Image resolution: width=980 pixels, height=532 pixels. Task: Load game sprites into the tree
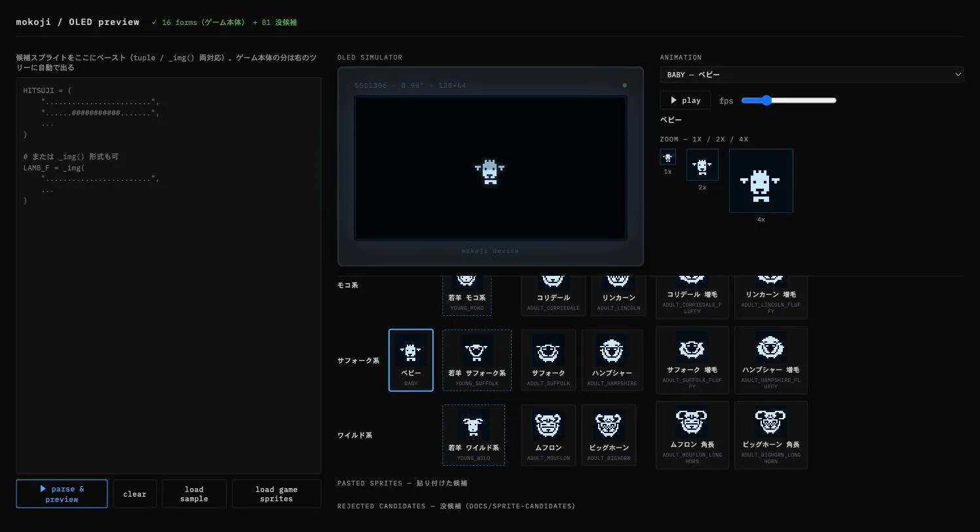(276, 494)
